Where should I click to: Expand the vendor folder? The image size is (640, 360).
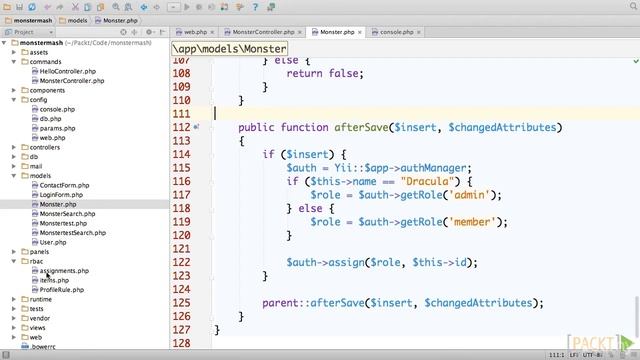14,318
